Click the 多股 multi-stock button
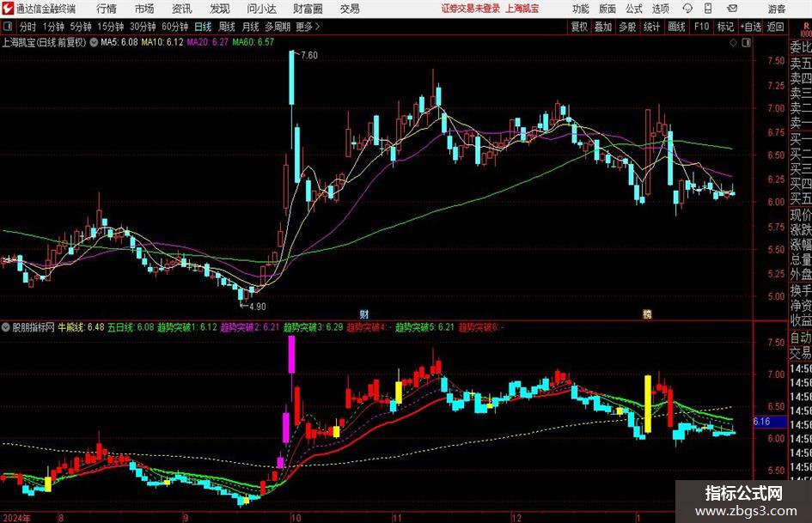This screenshot has width=812, height=523. tap(627, 27)
